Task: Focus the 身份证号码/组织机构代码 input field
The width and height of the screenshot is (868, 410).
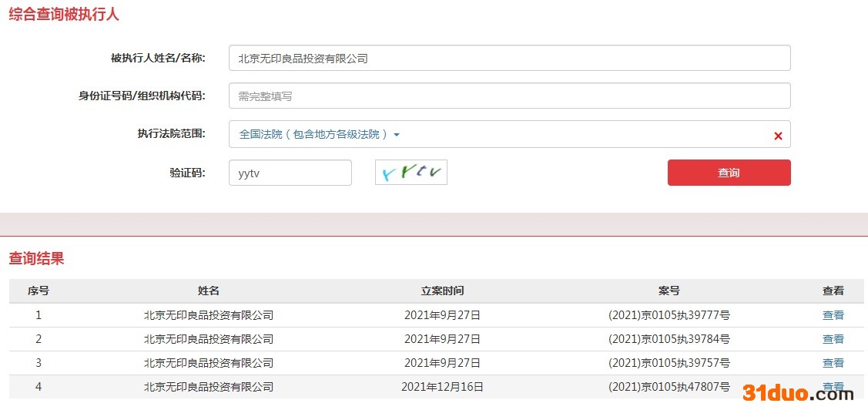Action: [509, 96]
